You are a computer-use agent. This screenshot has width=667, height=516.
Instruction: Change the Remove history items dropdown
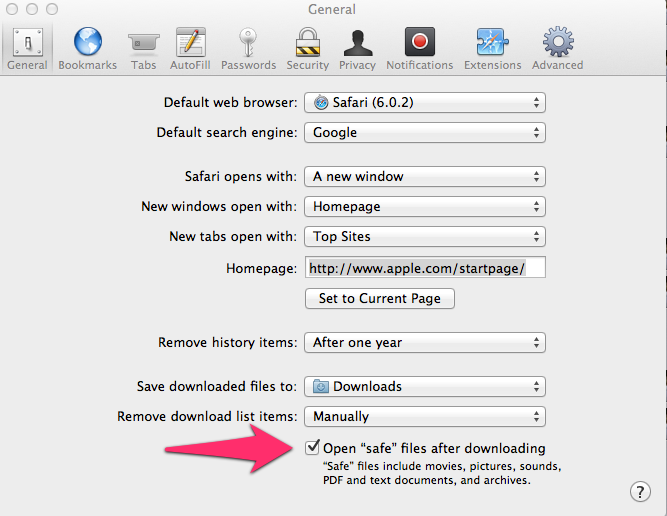pos(425,342)
